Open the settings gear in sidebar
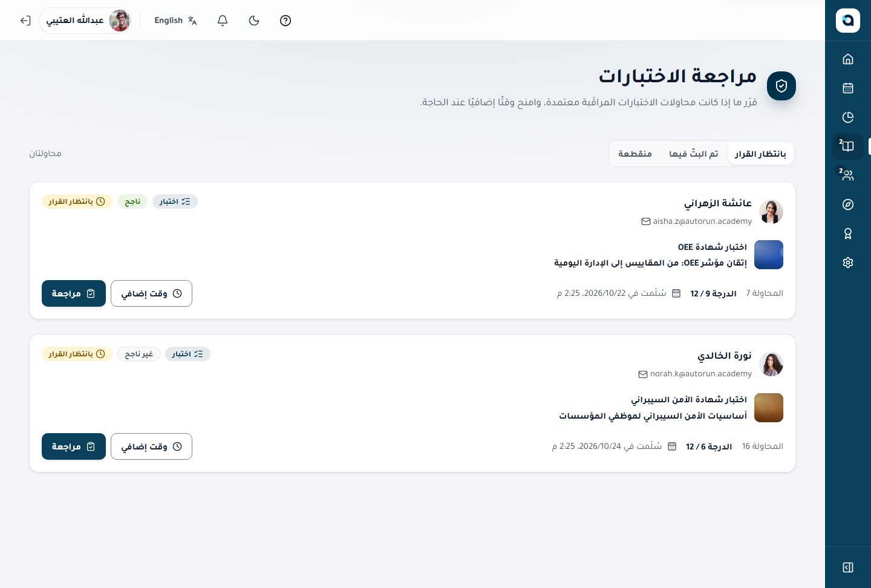Viewport: 871px width, 588px height. point(848,263)
